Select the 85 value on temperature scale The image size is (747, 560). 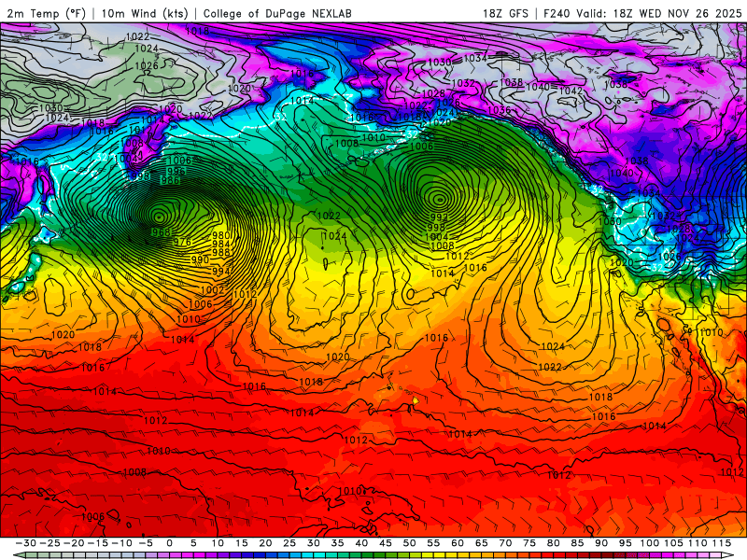point(577,543)
